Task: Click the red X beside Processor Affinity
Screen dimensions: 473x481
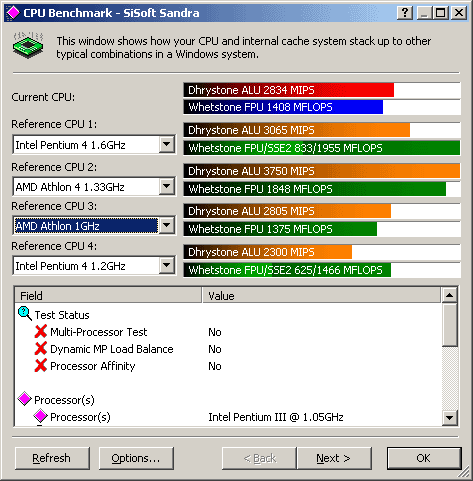Action: (41, 365)
